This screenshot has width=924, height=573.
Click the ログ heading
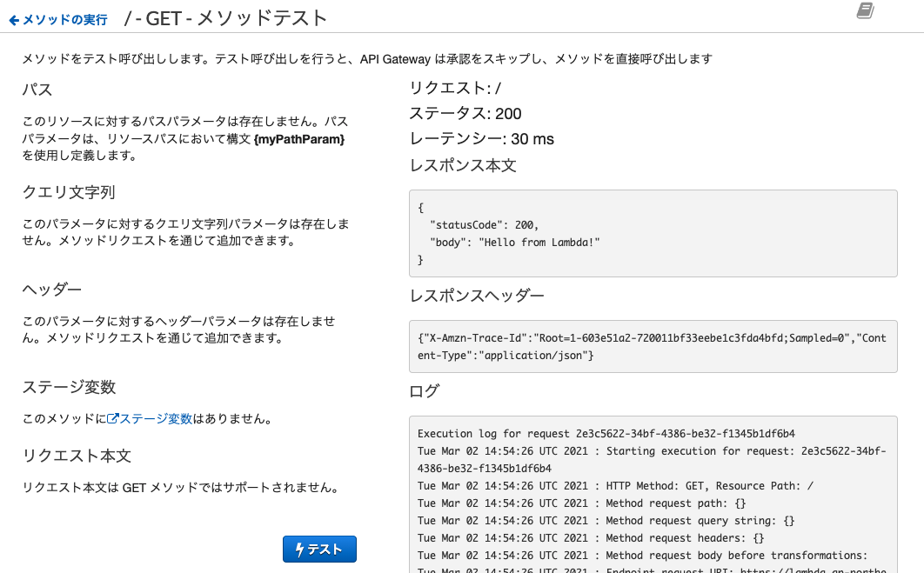(x=425, y=391)
